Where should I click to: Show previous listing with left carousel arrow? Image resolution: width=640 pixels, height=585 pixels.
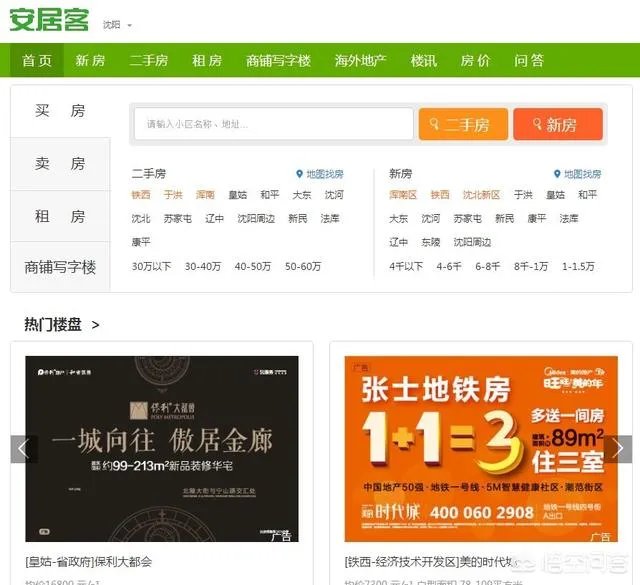pos(23,449)
